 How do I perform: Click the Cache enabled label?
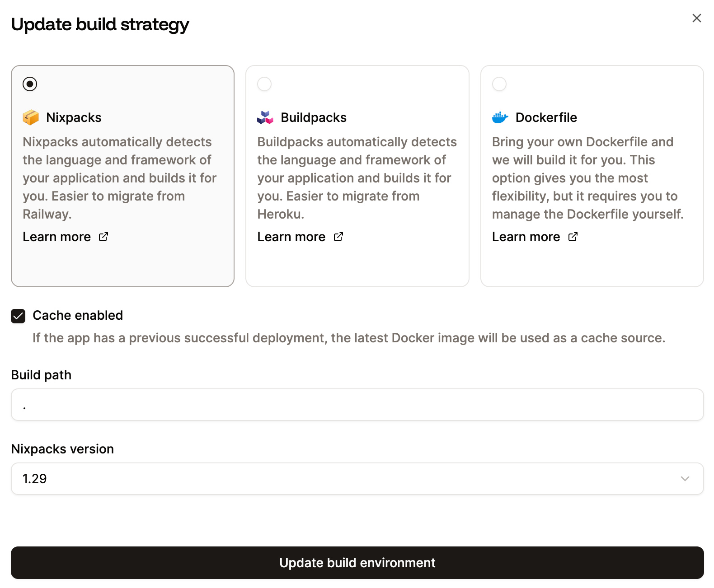(78, 315)
